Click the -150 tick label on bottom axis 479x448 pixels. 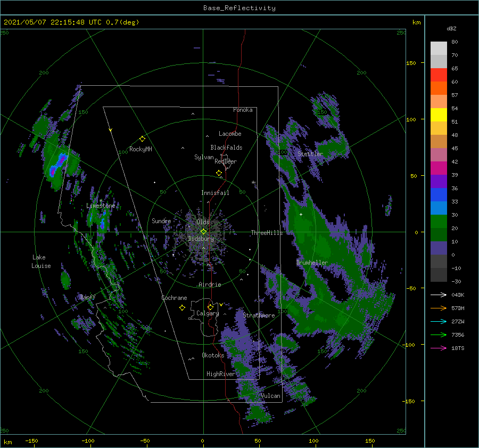pos(31,441)
